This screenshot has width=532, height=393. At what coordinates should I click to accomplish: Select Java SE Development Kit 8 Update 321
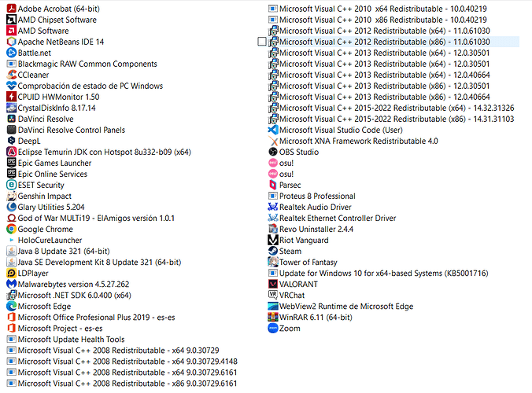point(94,262)
